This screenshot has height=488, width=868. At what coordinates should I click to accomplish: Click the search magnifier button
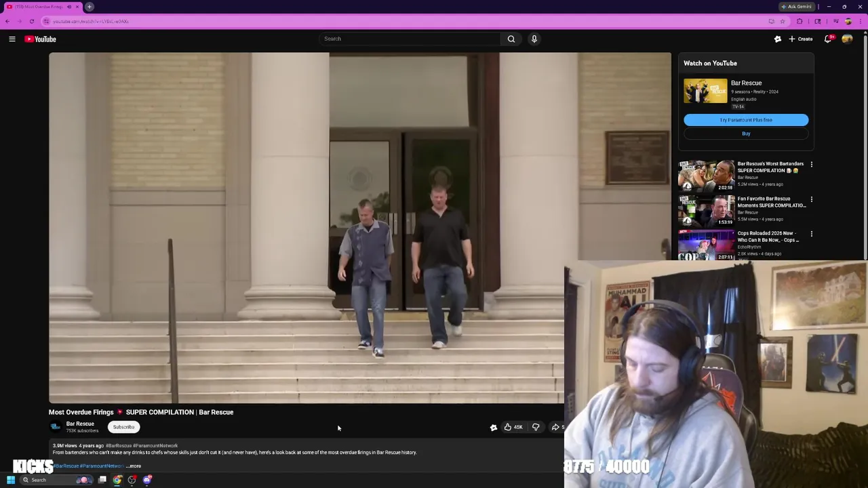pyautogui.click(x=511, y=39)
